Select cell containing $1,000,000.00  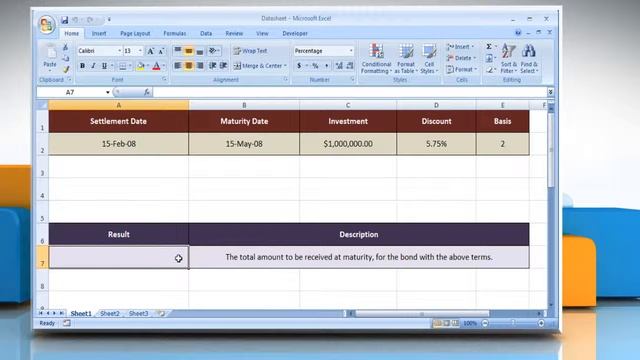pos(348,144)
